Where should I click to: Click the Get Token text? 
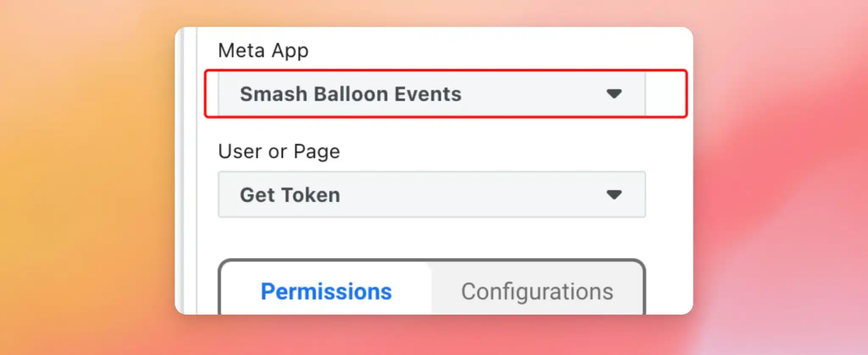(x=290, y=195)
